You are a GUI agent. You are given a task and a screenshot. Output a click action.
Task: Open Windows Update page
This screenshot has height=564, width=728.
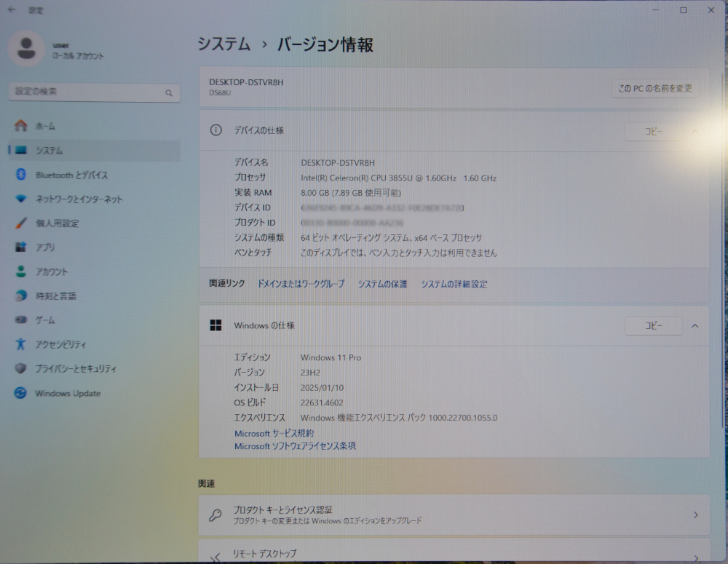coord(94,393)
